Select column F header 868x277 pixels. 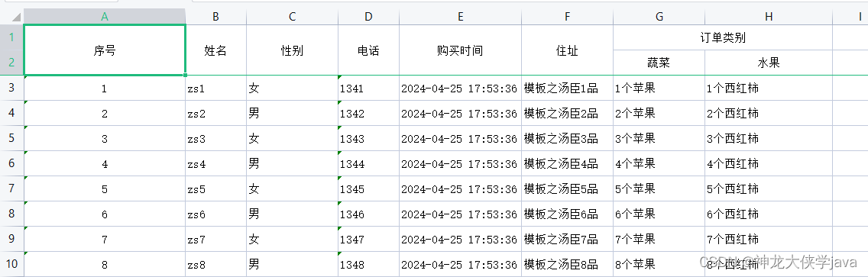[568, 17]
